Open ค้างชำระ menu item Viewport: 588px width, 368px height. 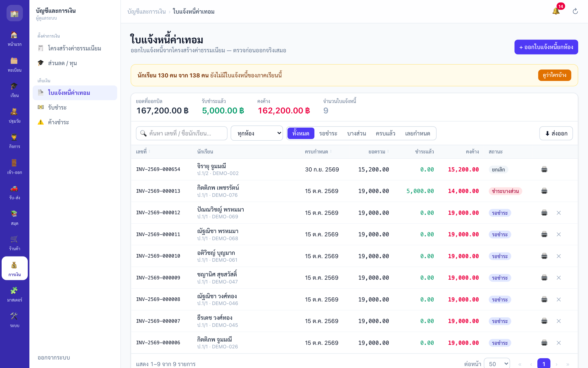(x=75, y=122)
